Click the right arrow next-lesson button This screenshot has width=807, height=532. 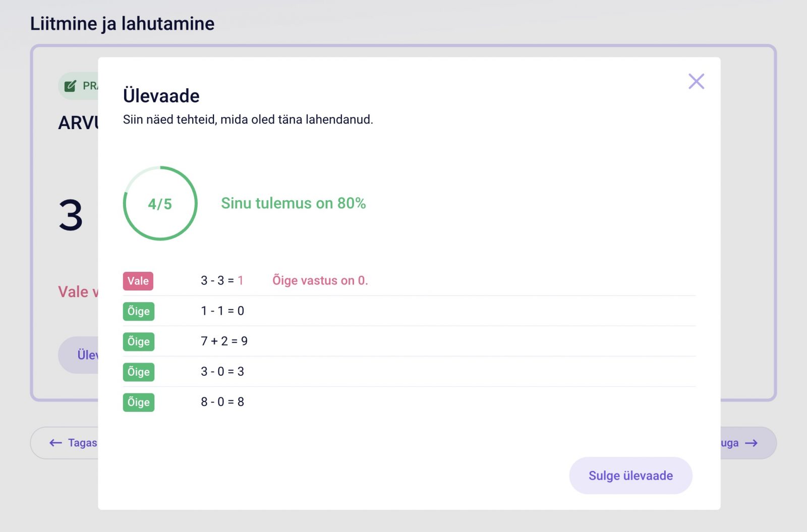[748, 443]
